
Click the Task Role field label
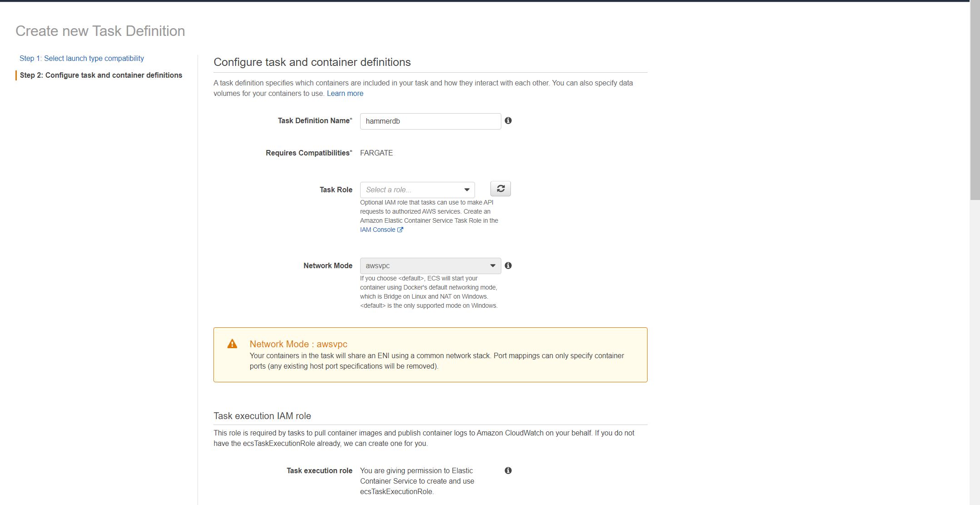[x=336, y=190]
